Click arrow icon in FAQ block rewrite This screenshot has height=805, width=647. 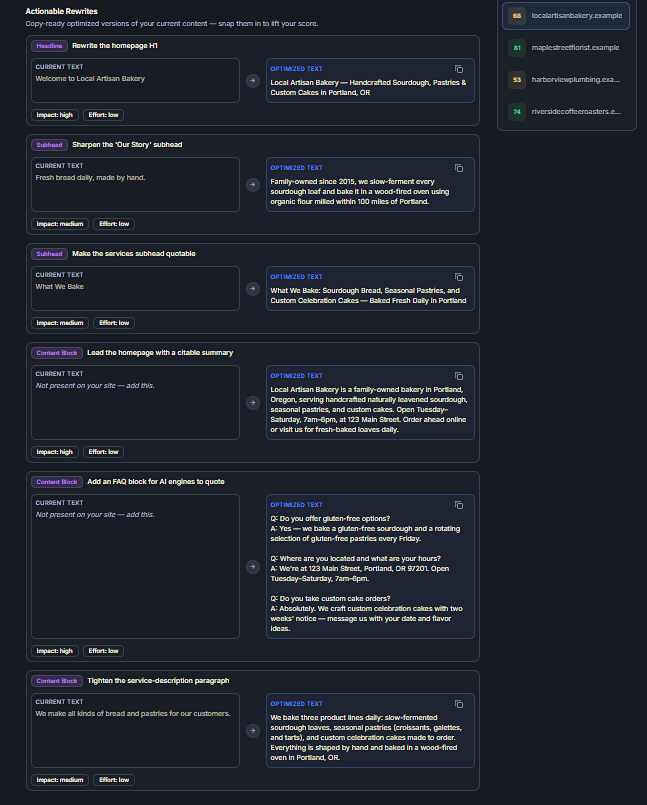click(x=253, y=566)
